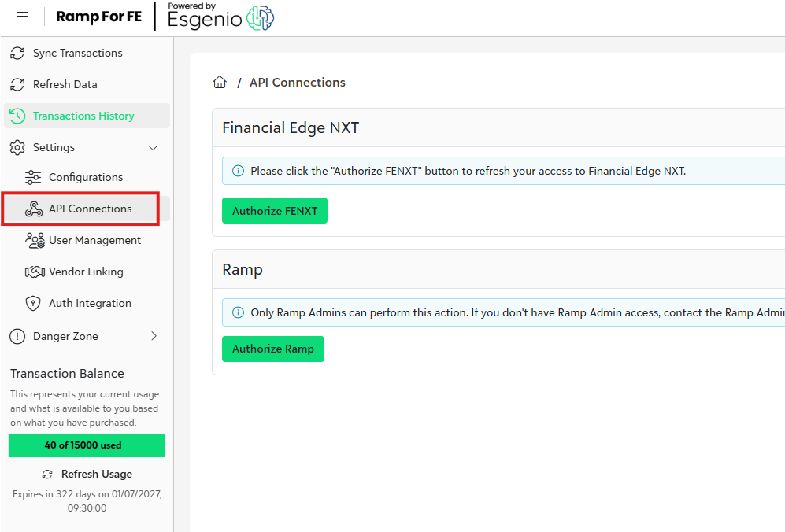
Task: Expand the Danger Zone chevron
Action: 154,336
